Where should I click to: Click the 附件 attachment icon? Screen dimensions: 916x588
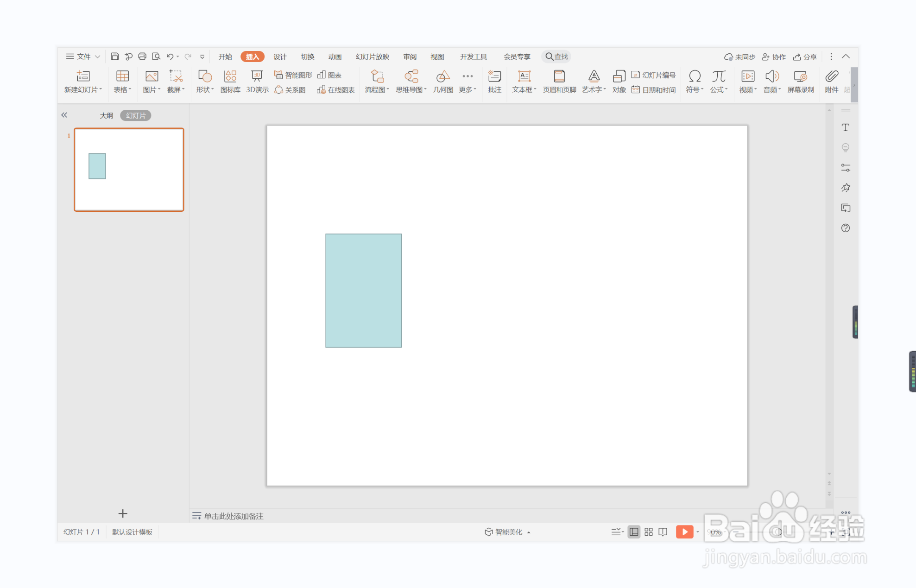pos(831,81)
